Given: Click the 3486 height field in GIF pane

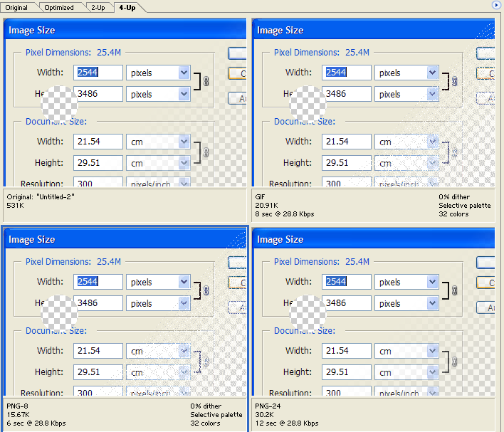Looking at the screenshot, I should click(347, 93).
